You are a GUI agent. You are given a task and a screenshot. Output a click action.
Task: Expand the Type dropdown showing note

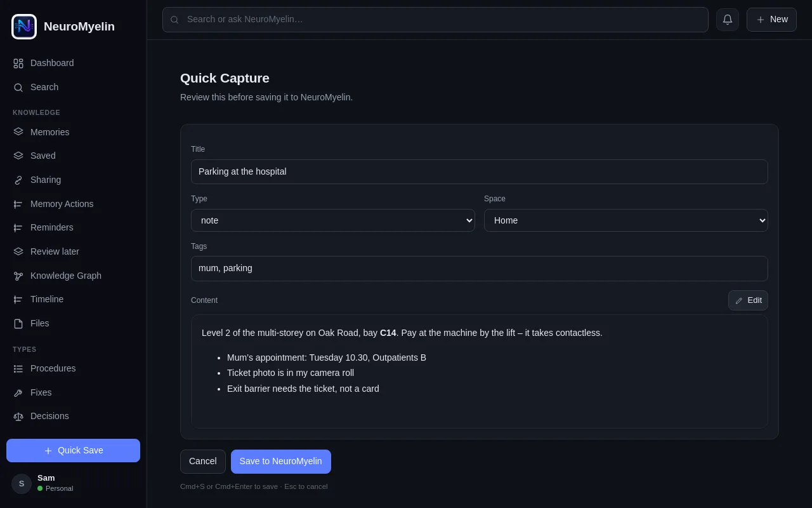[x=333, y=220]
